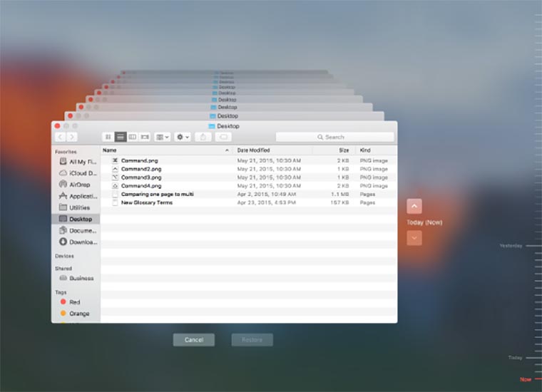
Task: Go forward with the Finder forward arrow
Action: 72,137
